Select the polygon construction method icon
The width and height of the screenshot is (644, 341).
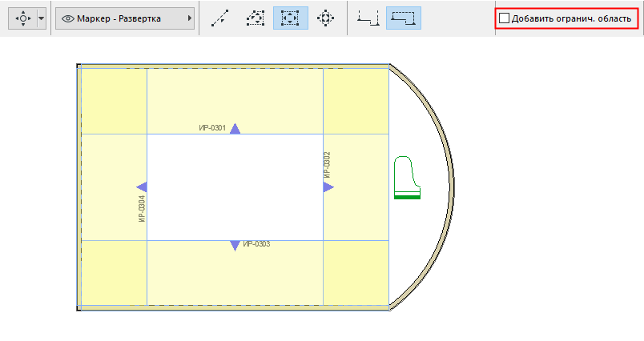pos(256,18)
